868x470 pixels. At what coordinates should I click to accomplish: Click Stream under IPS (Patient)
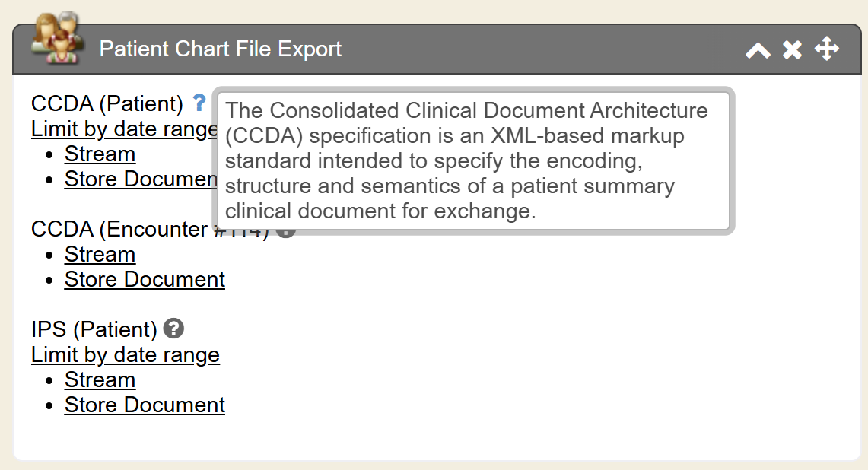click(x=100, y=380)
